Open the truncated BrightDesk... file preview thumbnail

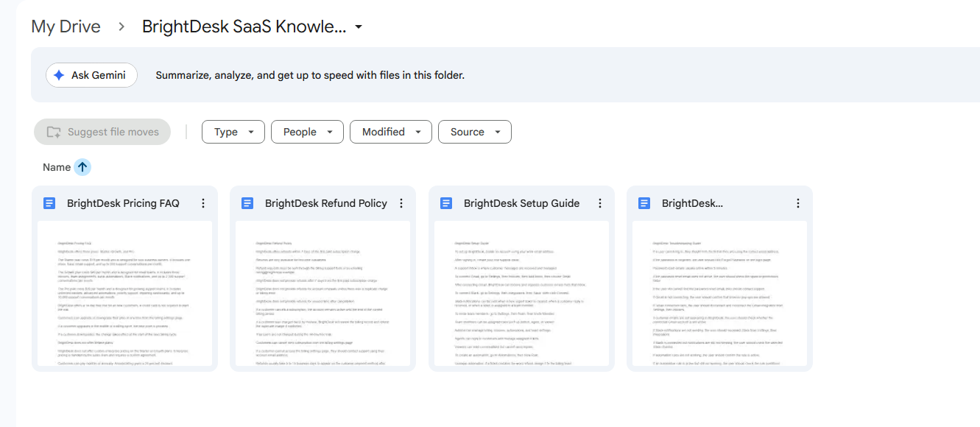click(x=719, y=294)
